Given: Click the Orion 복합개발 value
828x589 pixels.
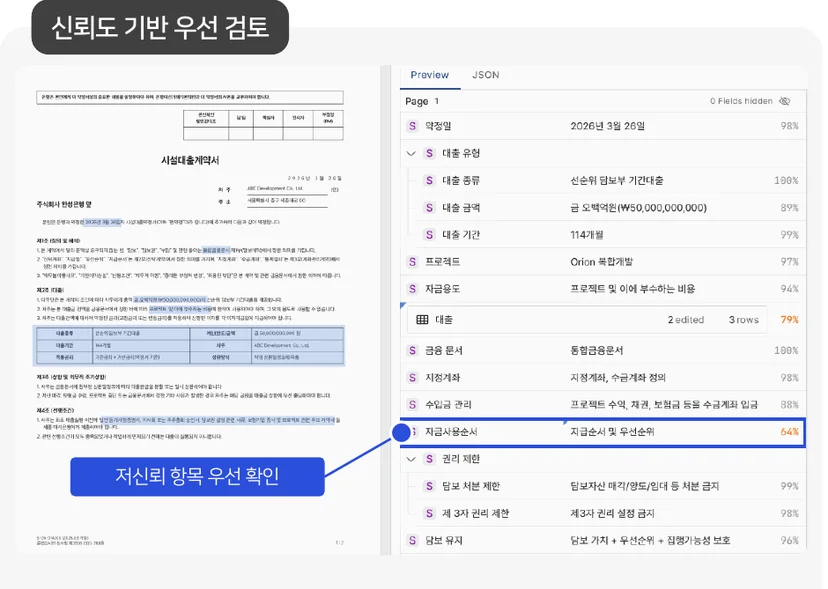Looking at the screenshot, I should 601,262.
